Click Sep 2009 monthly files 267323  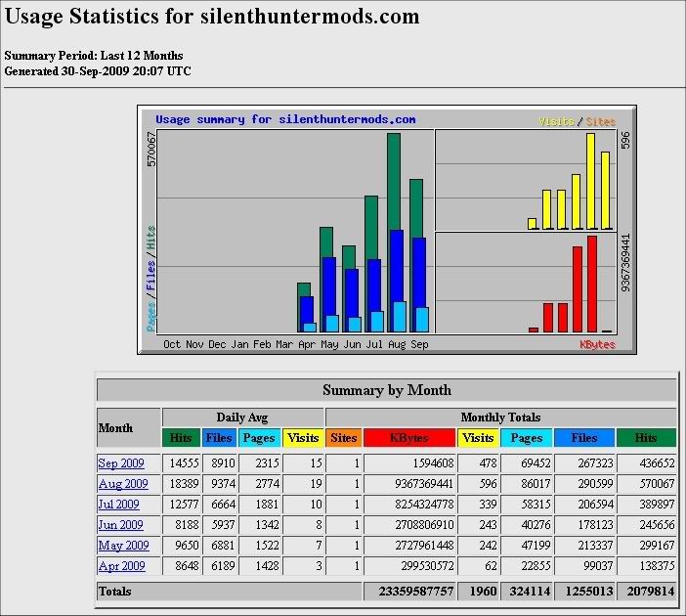[x=595, y=463]
